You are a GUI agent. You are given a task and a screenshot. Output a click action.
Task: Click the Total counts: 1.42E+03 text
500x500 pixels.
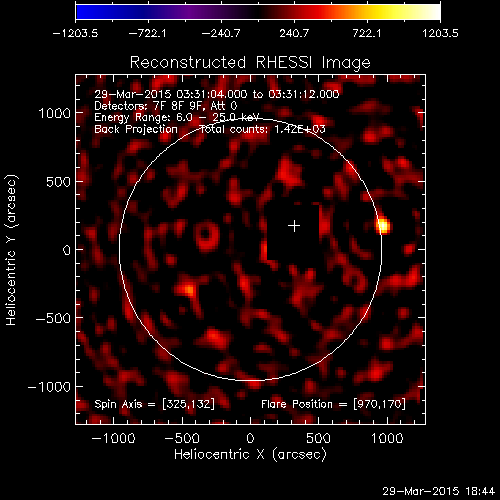(263, 129)
